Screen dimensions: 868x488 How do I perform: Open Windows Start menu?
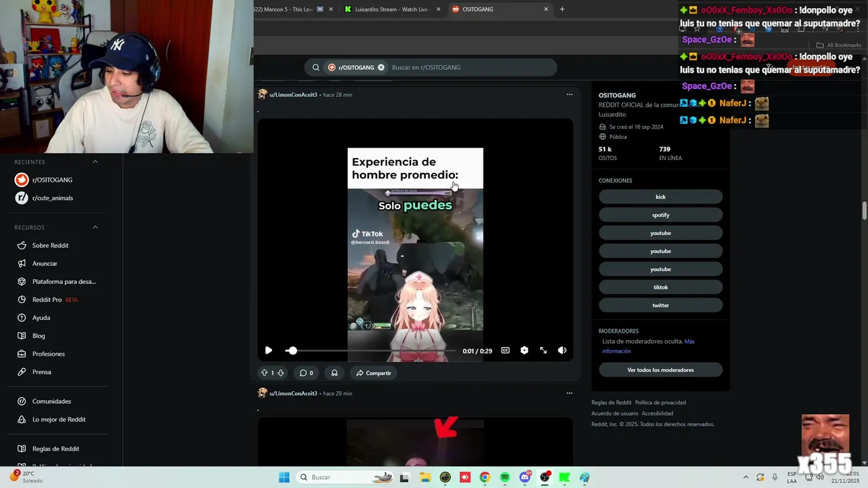284,477
